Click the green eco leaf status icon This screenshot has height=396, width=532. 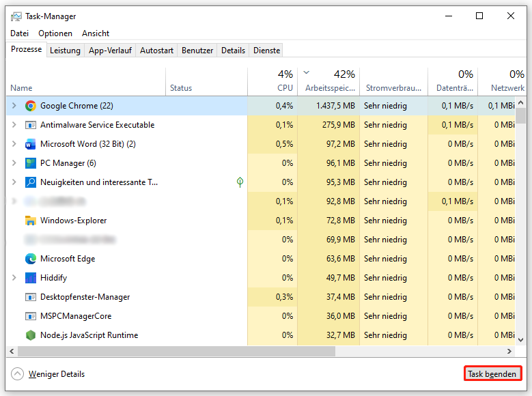click(240, 182)
